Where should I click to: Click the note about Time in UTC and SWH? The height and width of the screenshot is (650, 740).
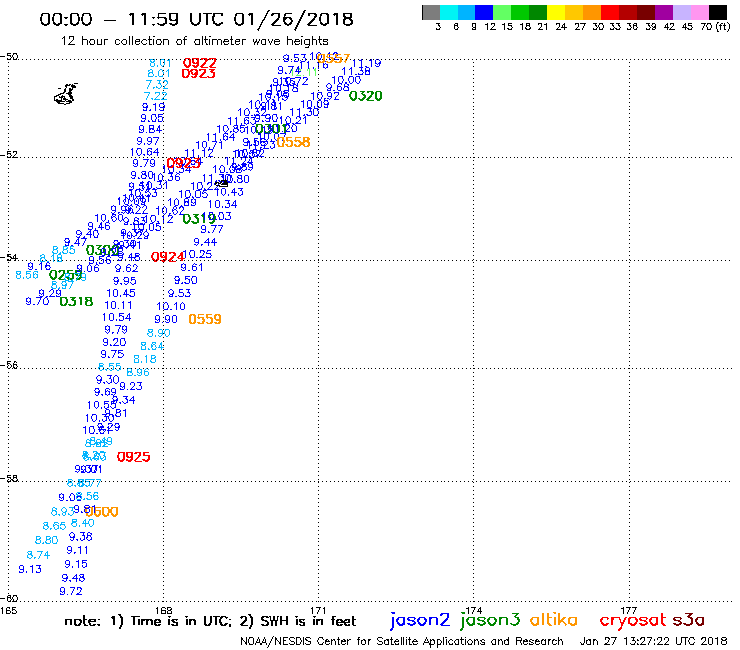(x=210, y=621)
